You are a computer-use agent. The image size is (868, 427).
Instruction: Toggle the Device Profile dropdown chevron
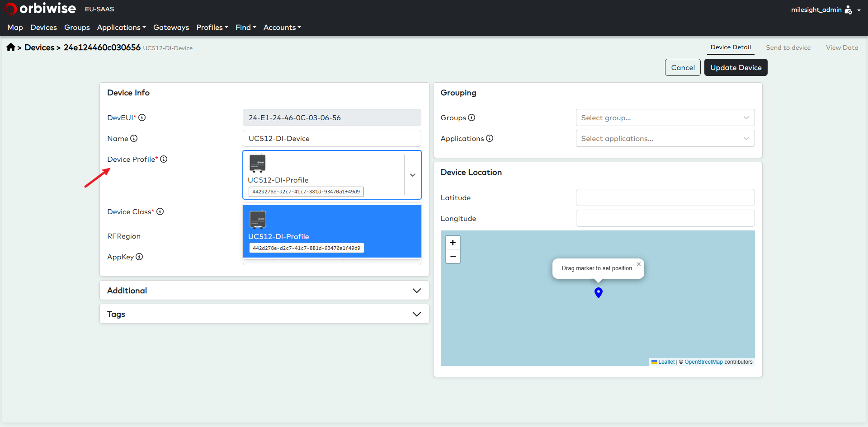[x=413, y=175]
